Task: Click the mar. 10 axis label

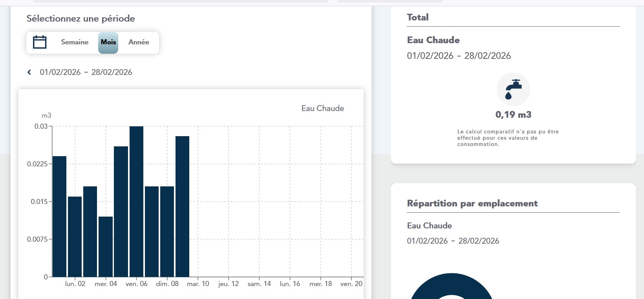Action: [x=198, y=284]
